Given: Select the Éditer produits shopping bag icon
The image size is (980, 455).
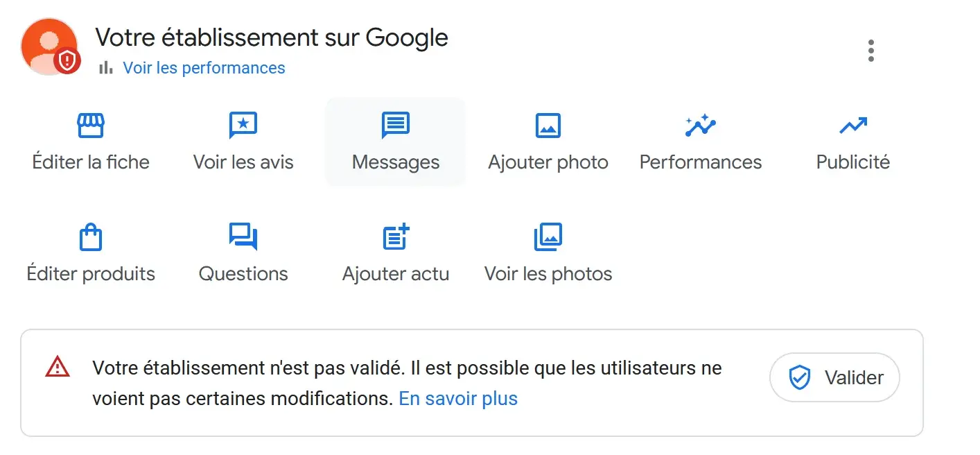Looking at the screenshot, I should 91,237.
